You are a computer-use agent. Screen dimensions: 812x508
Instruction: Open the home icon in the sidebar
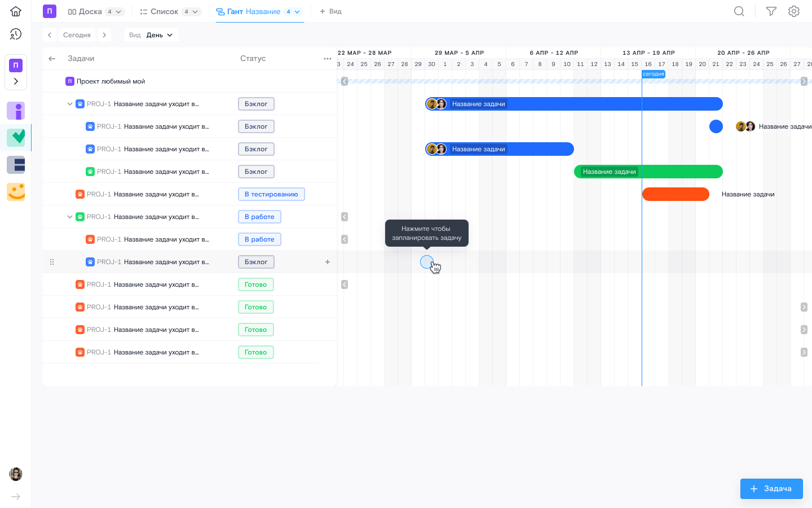tap(16, 11)
